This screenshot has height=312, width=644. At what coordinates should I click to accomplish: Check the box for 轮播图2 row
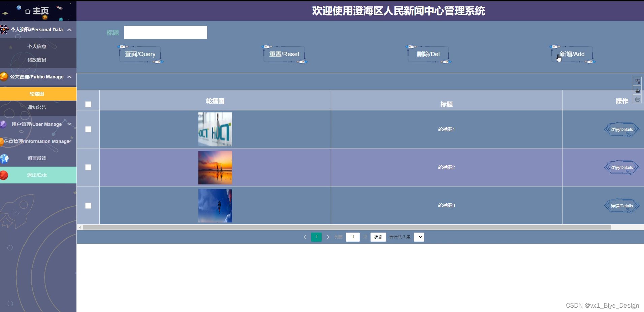pyautogui.click(x=88, y=167)
